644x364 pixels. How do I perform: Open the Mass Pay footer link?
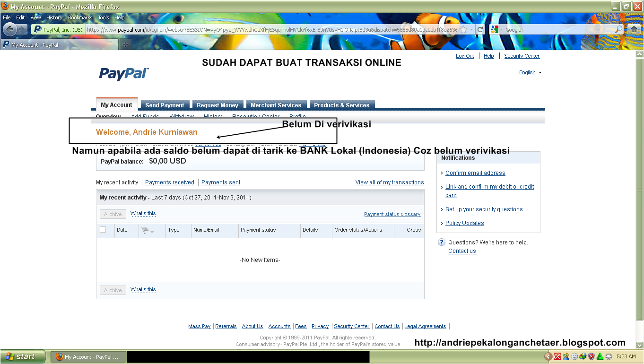pyautogui.click(x=200, y=326)
